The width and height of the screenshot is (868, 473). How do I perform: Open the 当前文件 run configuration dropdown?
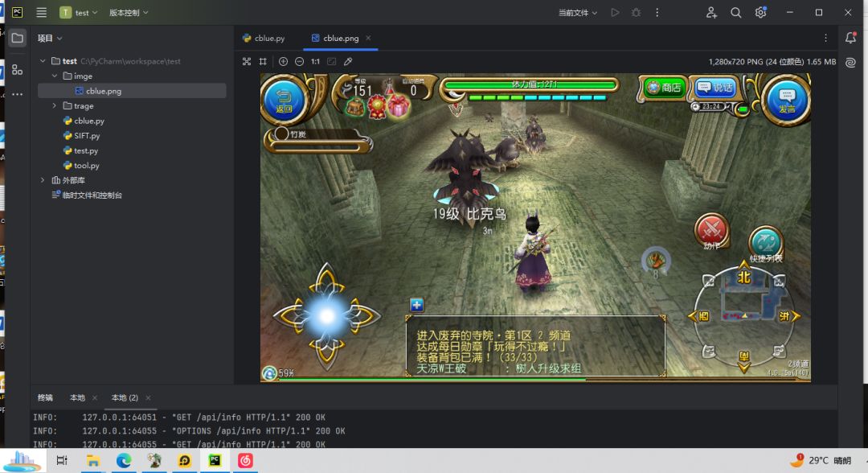(x=577, y=12)
